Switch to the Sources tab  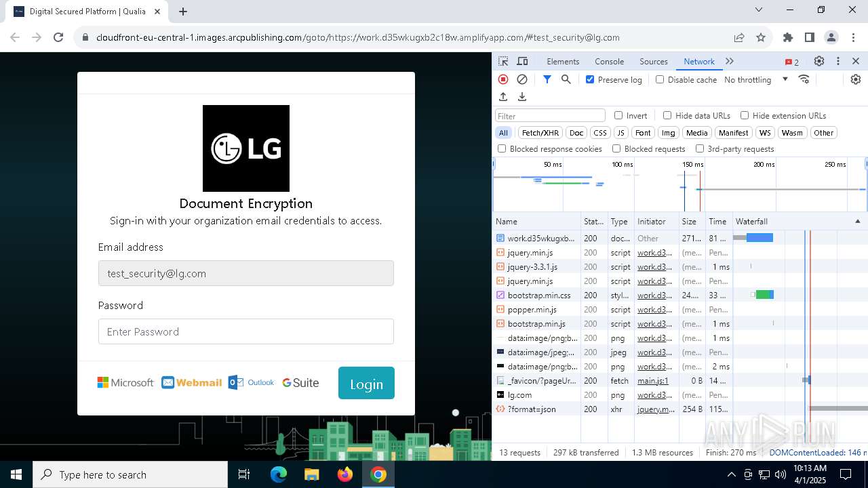[654, 61]
